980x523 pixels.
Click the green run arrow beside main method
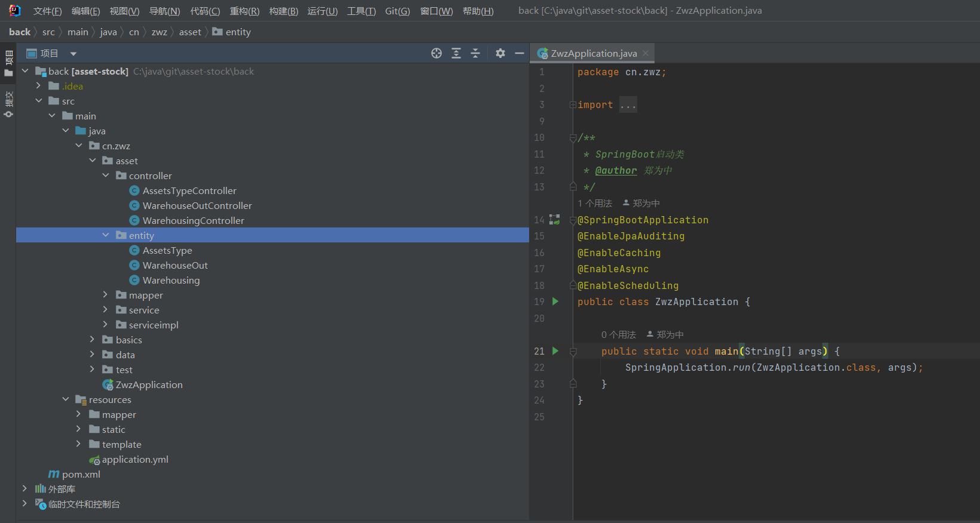click(555, 351)
